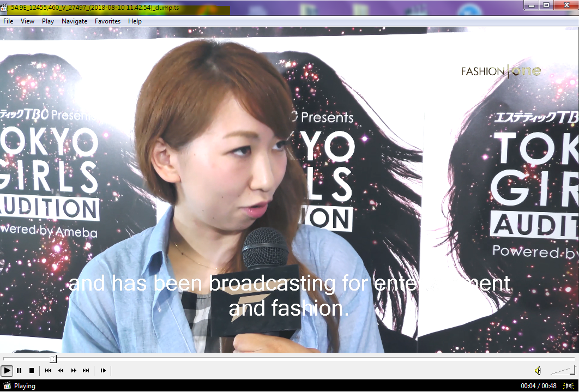Open the File menu
Image resolution: width=579 pixels, height=392 pixels.
coord(8,21)
